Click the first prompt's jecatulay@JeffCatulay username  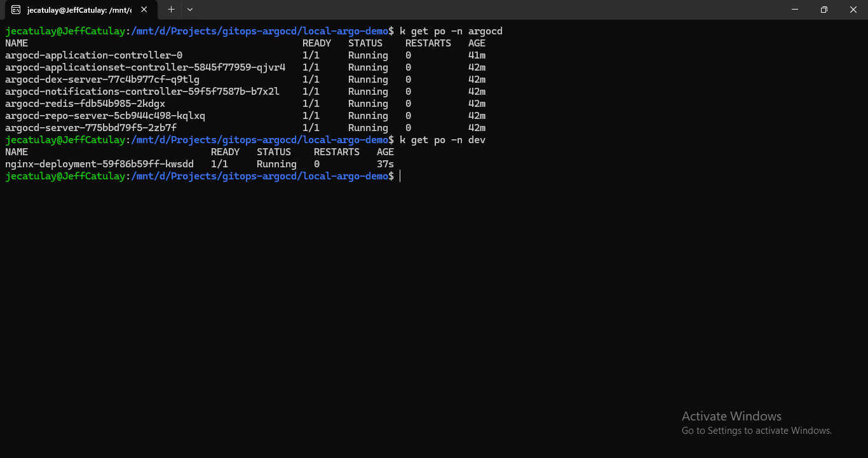(x=65, y=31)
